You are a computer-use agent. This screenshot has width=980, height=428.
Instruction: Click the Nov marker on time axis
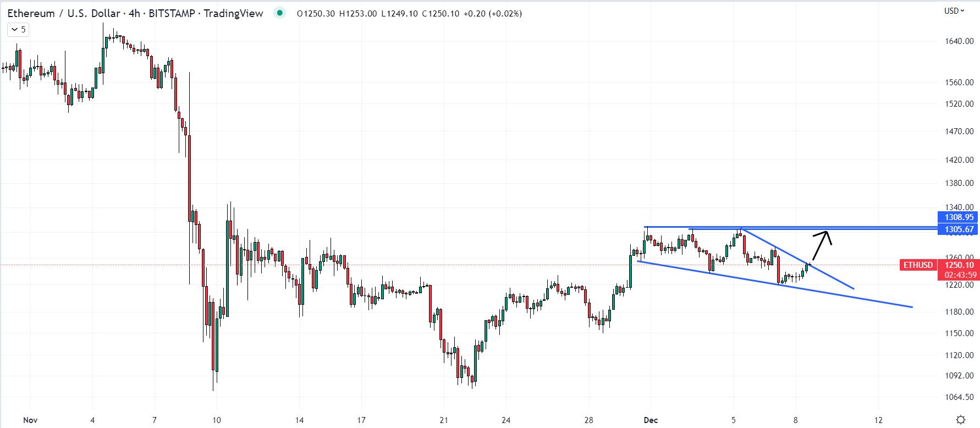tap(30, 420)
